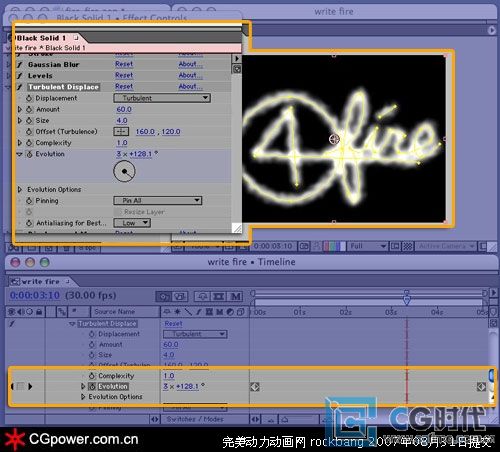500x452 pixels.
Task: Click the Reset link in the Timeline
Action: click(x=173, y=324)
